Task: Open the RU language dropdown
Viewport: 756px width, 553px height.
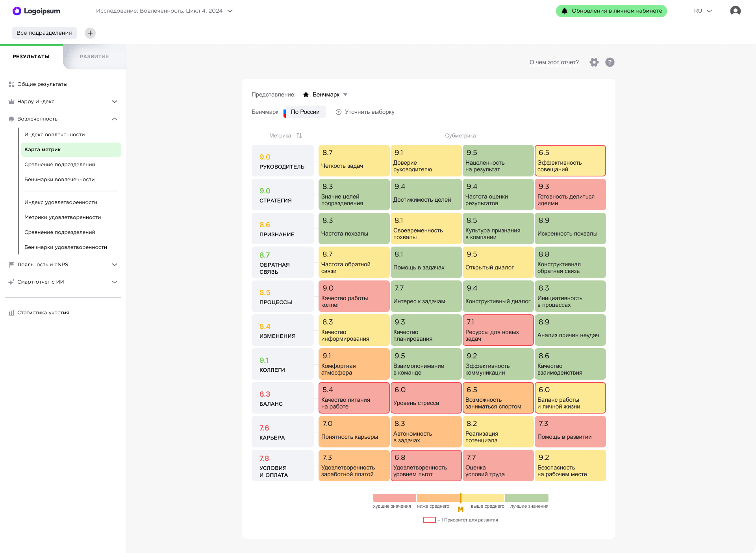Action: pyautogui.click(x=703, y=11)
